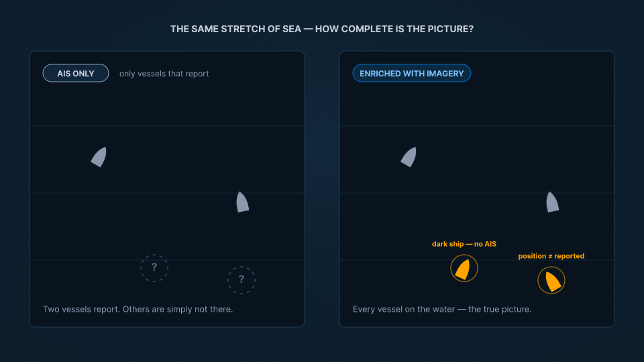644x362 pixels.
Task: Select the ENRICHED WITH IMAGERY badge
Action: pyautogui.click(x=411, y=74)
